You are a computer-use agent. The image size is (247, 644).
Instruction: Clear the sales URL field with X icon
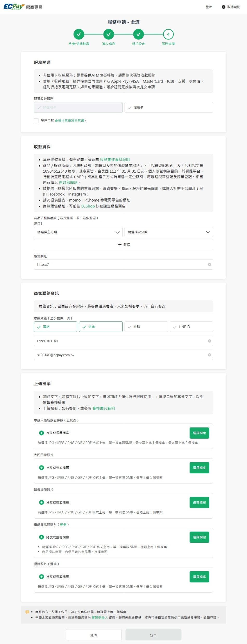209,265
